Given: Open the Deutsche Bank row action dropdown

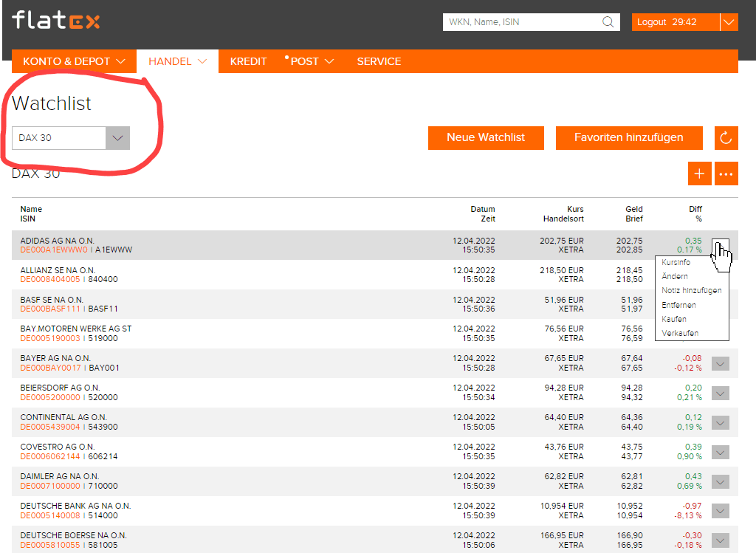Looking at the screenshot, I should coord(721,511).
